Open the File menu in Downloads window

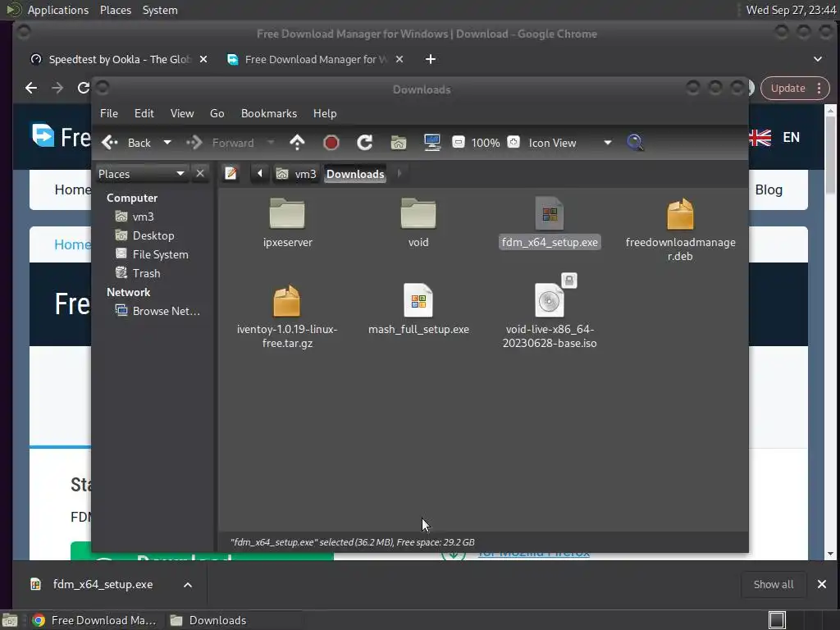[109, 113]
